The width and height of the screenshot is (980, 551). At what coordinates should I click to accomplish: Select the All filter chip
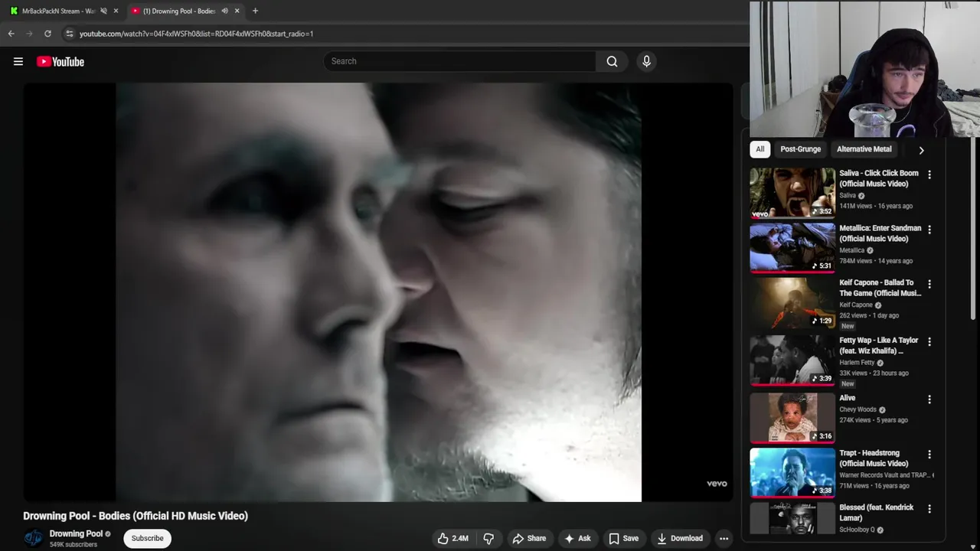click(x=759, y=149)
